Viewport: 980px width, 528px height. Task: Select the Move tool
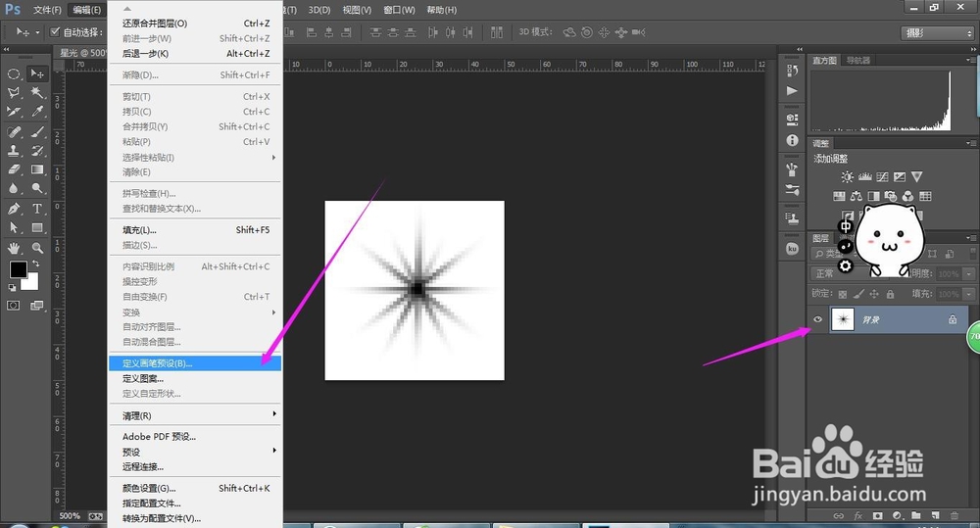tap(37, 73)
